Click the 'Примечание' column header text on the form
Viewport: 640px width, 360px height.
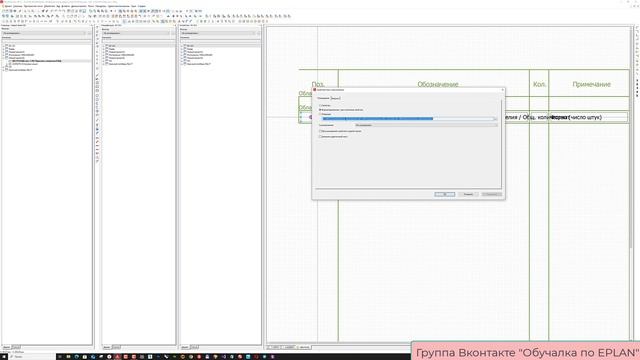(x=591, y=84)
